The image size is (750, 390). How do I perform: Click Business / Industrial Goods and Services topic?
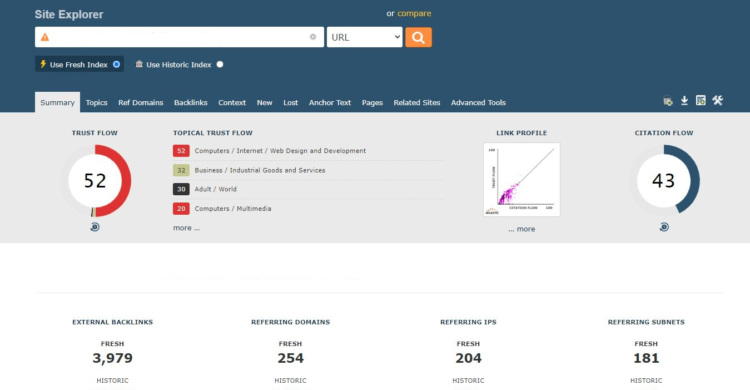point(260,170)
